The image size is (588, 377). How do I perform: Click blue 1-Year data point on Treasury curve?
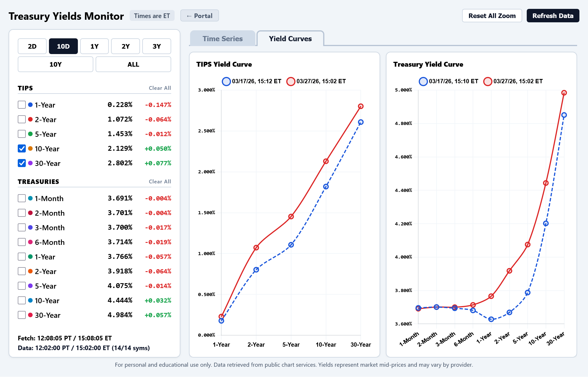pyautogui.click(x=491, y=319)
